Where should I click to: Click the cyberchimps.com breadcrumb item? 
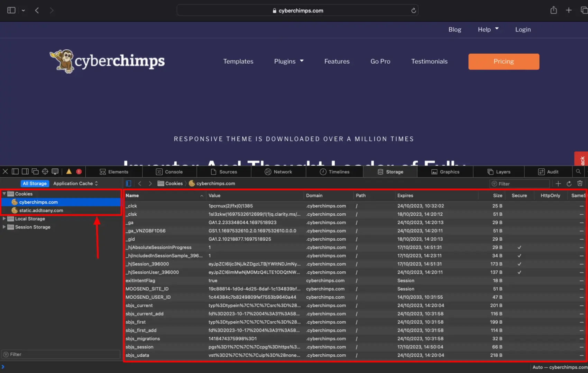click(x=212, y=184)
